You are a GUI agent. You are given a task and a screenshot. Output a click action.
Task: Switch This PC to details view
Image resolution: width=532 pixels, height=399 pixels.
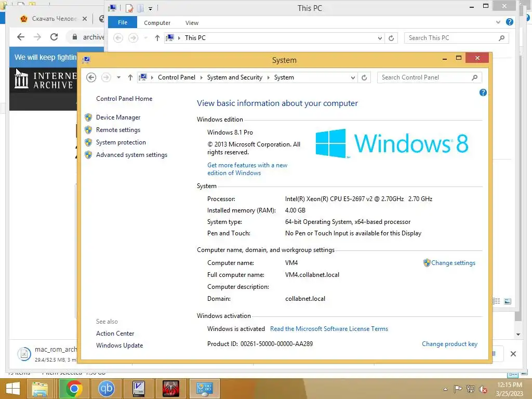pyautogui.click(x=497, y=301)
